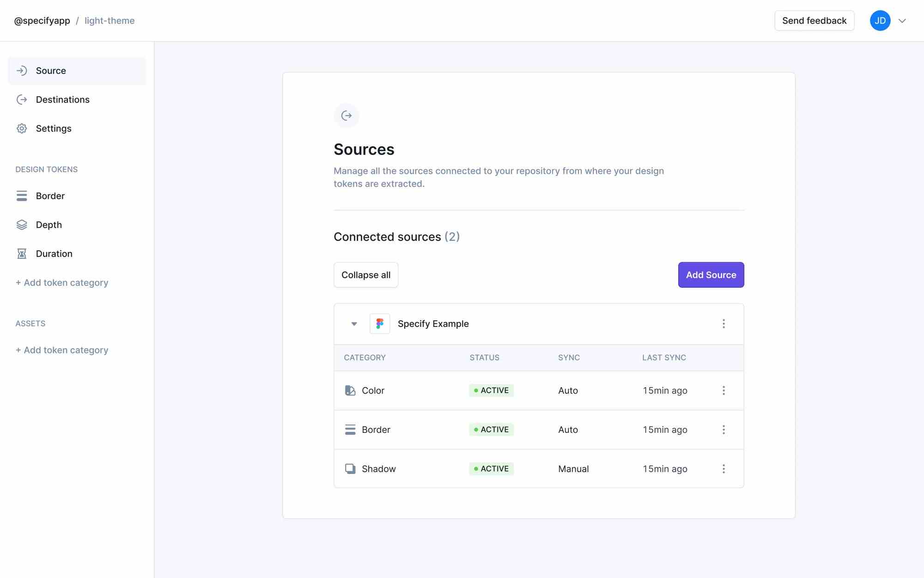
Task: Click the SYNC column header
Action: [569, 357]
